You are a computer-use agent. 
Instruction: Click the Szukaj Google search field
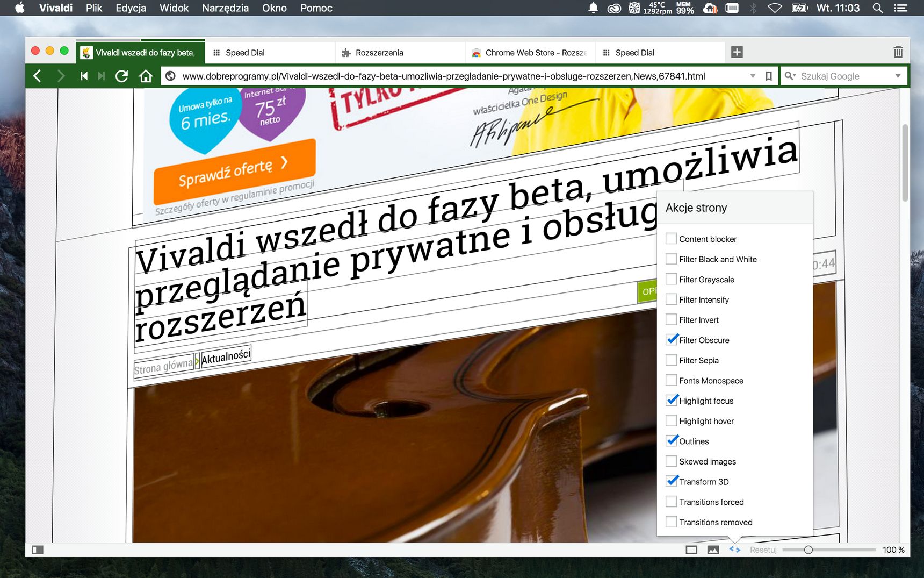[x=844, y=76]
